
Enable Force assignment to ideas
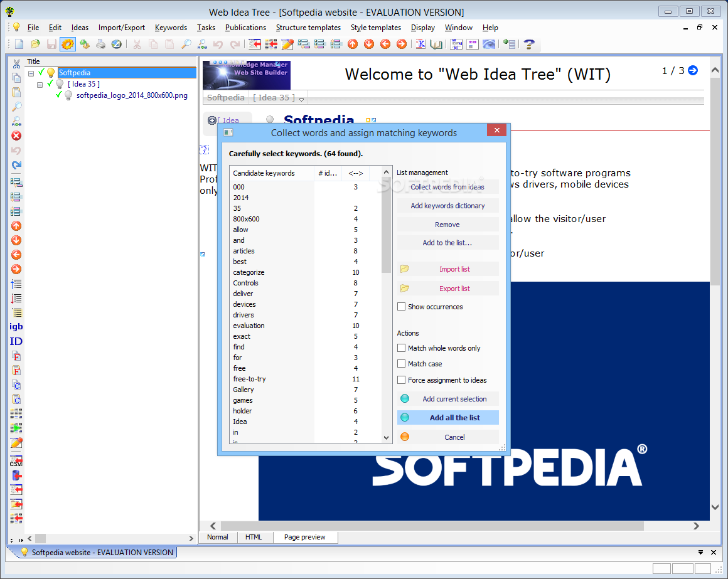pyautogui.click(x=402, y=380)
